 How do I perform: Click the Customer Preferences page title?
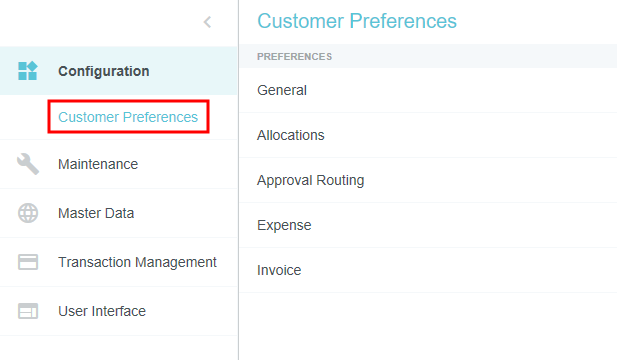[x=357, y=21]
